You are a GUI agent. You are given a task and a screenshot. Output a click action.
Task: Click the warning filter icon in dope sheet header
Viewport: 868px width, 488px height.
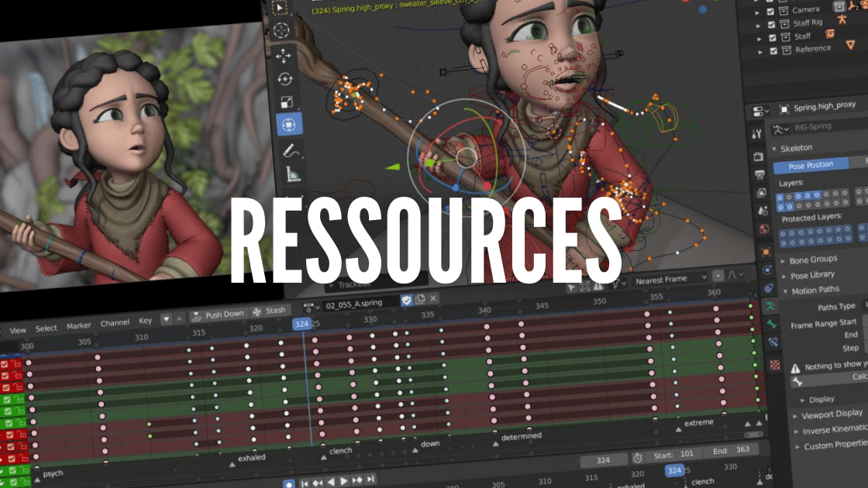click(598, 287)
